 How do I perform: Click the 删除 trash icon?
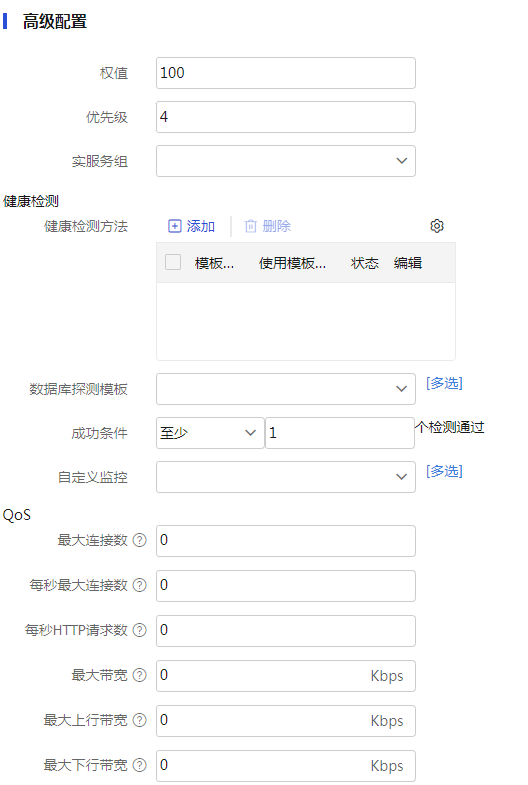coord(251,226)
